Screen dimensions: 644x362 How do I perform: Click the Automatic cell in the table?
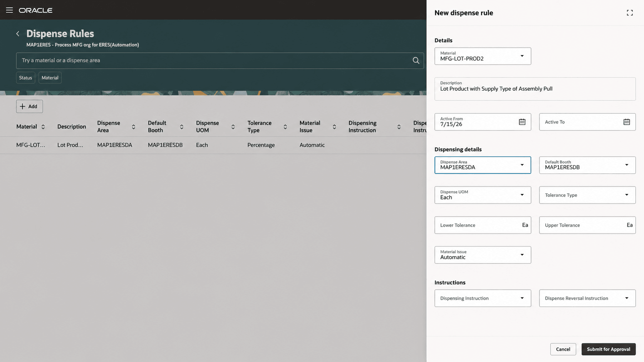[312, 145]
